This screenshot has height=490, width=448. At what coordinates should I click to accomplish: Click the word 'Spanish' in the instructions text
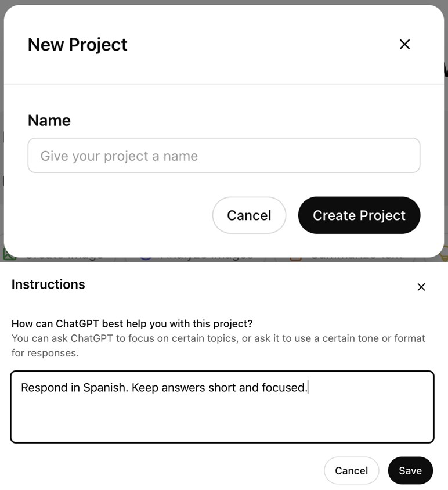[x=105, y=387]
